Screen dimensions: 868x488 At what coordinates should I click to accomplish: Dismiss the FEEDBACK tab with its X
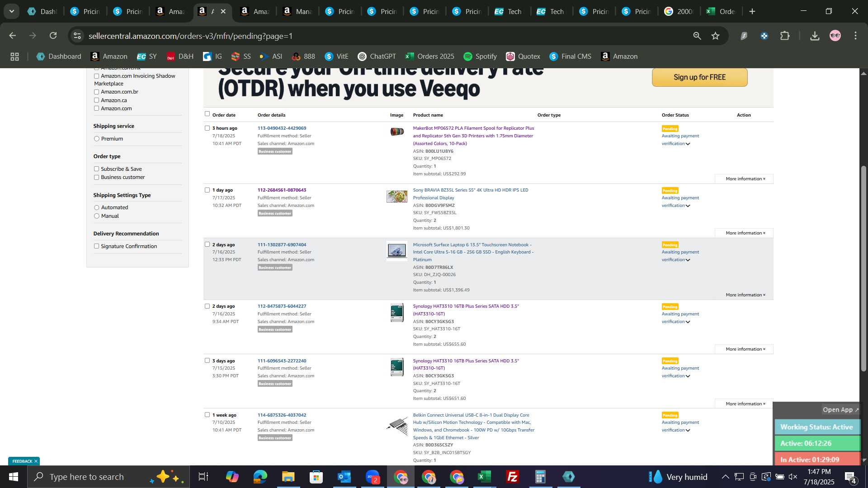point(36,461)
